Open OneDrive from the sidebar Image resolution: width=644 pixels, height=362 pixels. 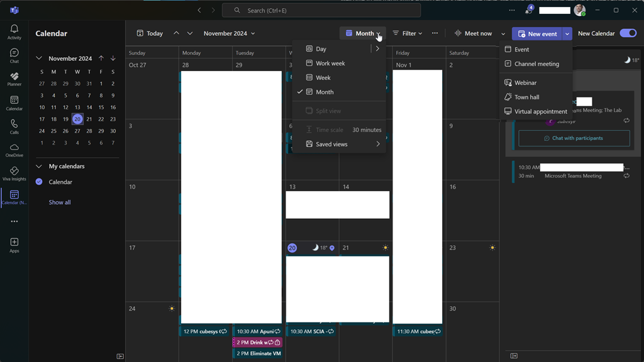click(x=14, y=150)
